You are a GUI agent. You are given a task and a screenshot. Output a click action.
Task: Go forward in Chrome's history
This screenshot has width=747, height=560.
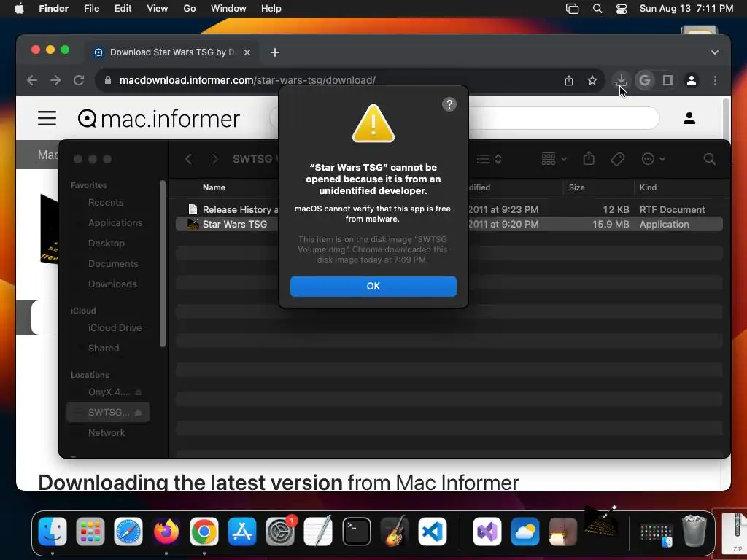coord(55,80)
